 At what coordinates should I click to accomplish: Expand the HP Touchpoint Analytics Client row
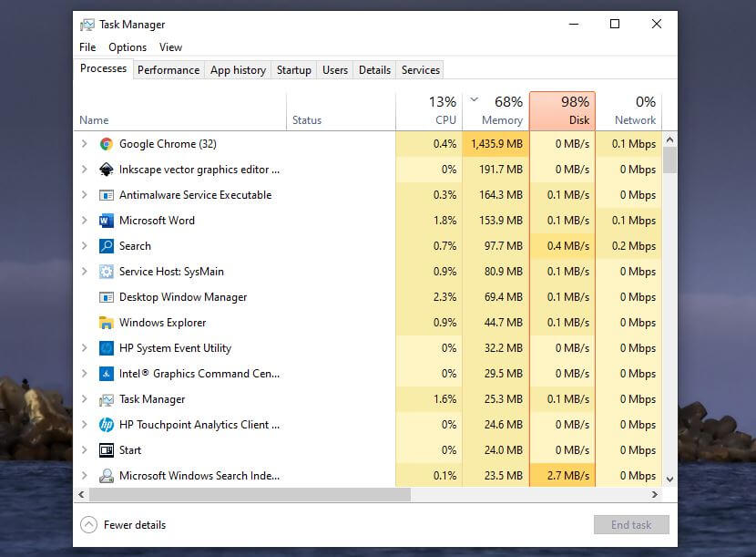tap(85, 425)
